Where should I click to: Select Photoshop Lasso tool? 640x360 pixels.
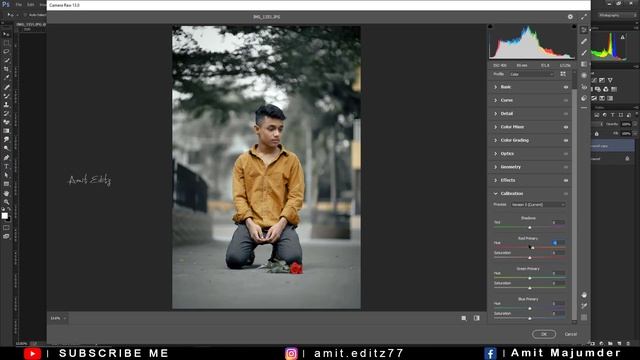pyautogui.click(x=6, y=52)
